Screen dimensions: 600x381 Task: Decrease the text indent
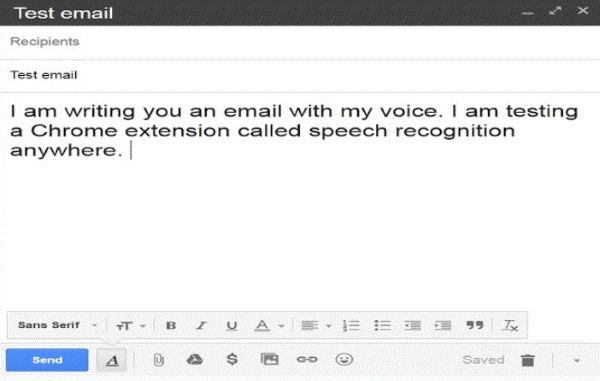coord(412,326)
